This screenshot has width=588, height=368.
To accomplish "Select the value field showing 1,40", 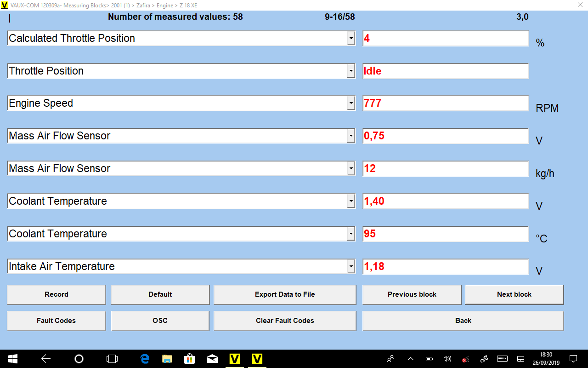I will [446, 201].
